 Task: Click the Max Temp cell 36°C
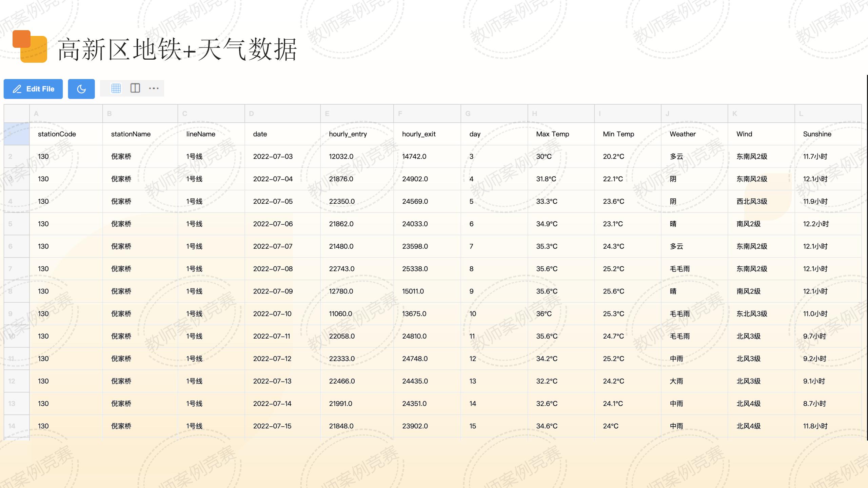544,314
